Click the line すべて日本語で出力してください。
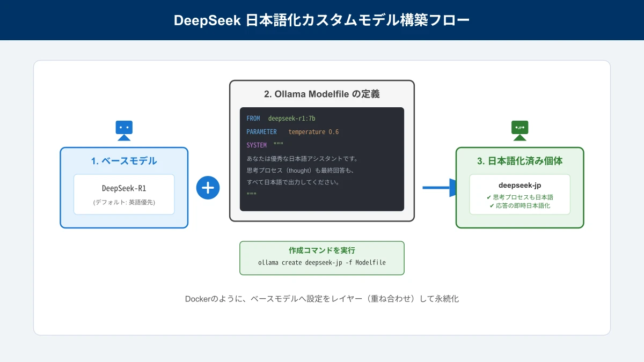 pyautogui.click(x=293, y=182)
